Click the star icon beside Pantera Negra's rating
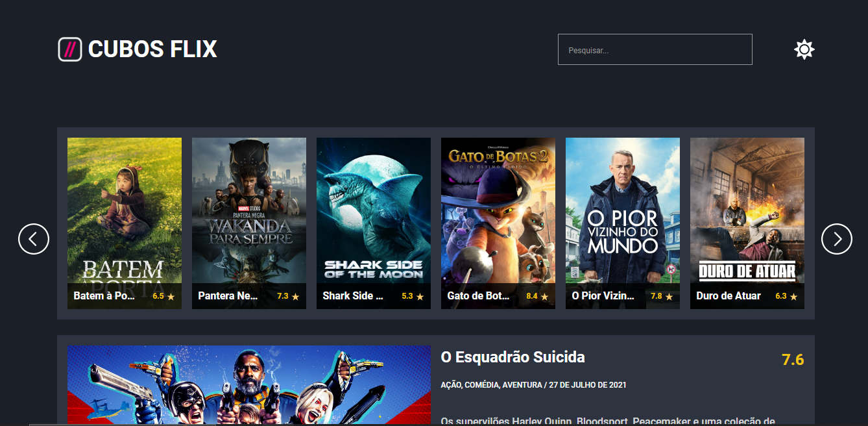The width and height of the screenshot is (868, 426). [295, 296]
